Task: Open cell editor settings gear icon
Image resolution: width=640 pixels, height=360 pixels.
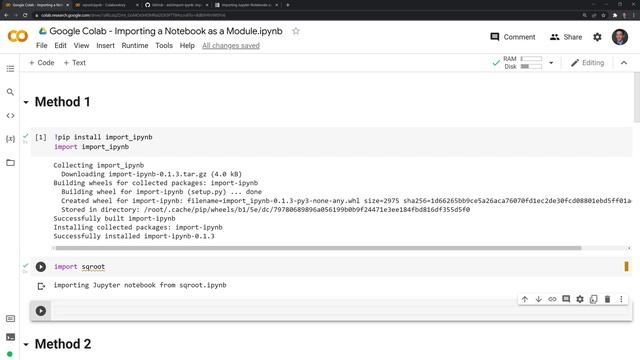Action: [x=580, y=299]
